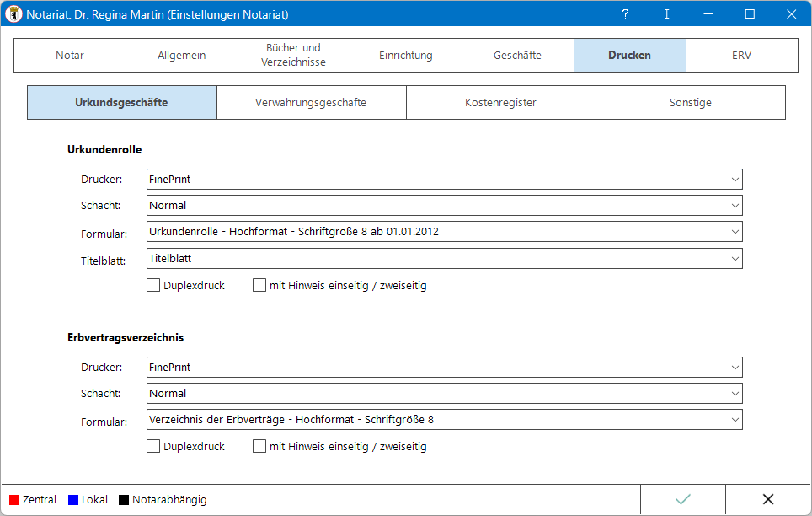The width and height of the screenshot is (812, 516).
Task: Maximize the Notariat settings window
Action: (750, 14)
